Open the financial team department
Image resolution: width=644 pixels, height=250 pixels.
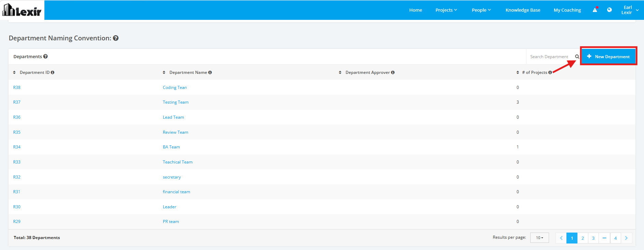[176, 192]
